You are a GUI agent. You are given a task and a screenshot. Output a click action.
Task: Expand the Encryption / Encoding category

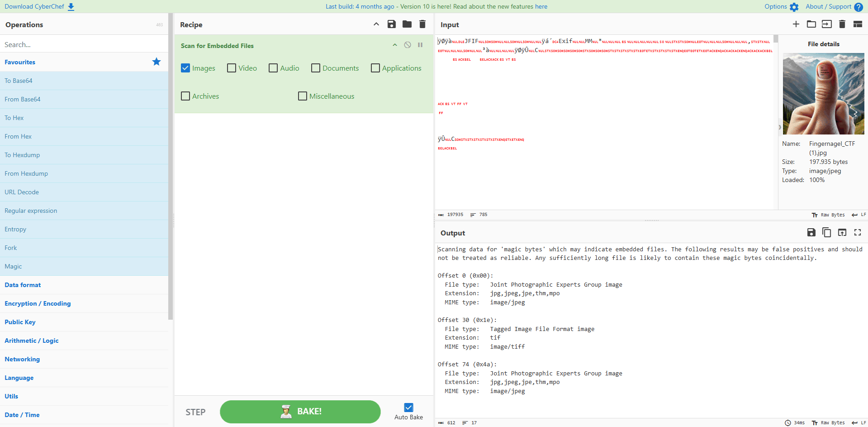[x=38, y=303]
